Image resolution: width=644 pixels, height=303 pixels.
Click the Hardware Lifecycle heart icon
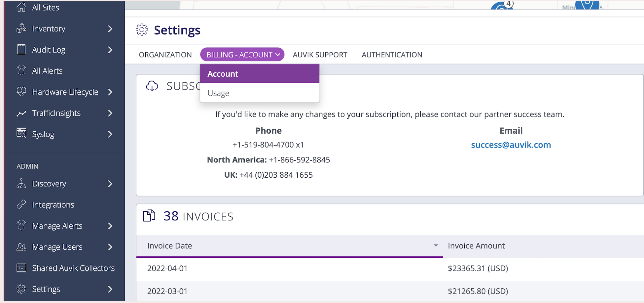tap(21, 92)
